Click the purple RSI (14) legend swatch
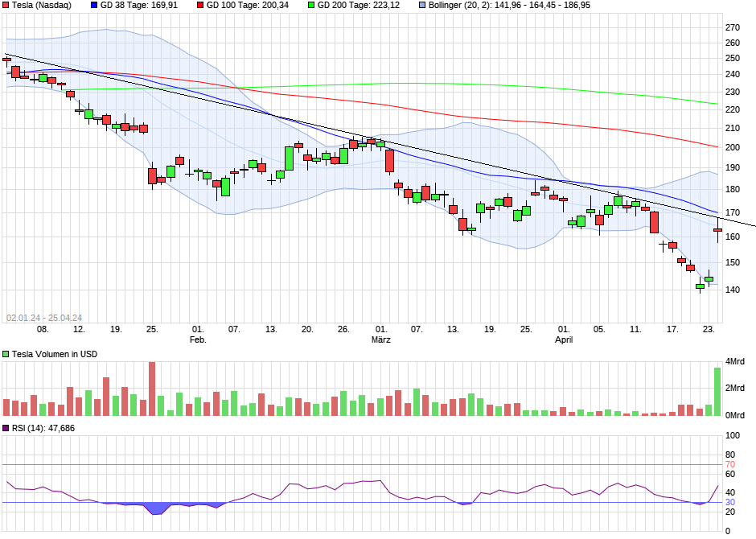The image size is (756, 539). click(x=6, y=428)
